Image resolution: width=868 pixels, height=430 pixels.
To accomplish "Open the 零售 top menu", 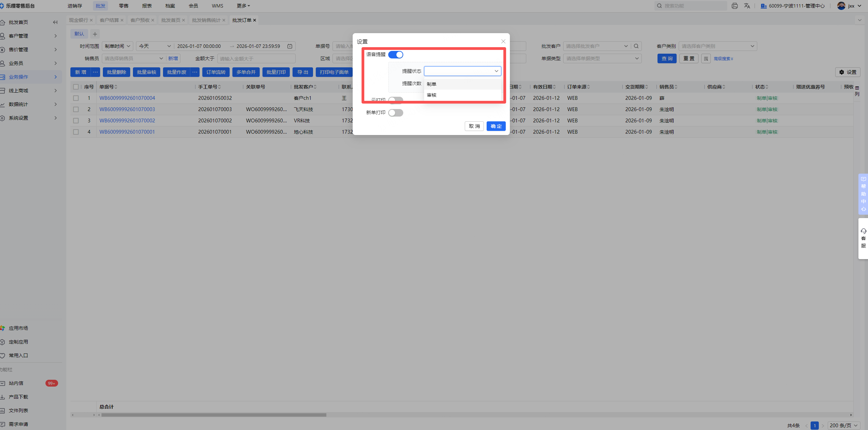I will tap(123, 6).
